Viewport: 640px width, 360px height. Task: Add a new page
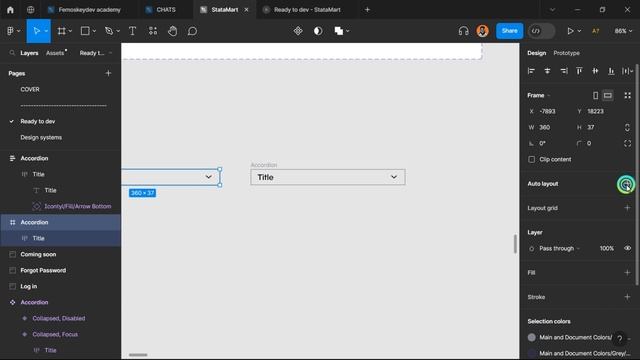pyautogui.click(x=108, y=73)
